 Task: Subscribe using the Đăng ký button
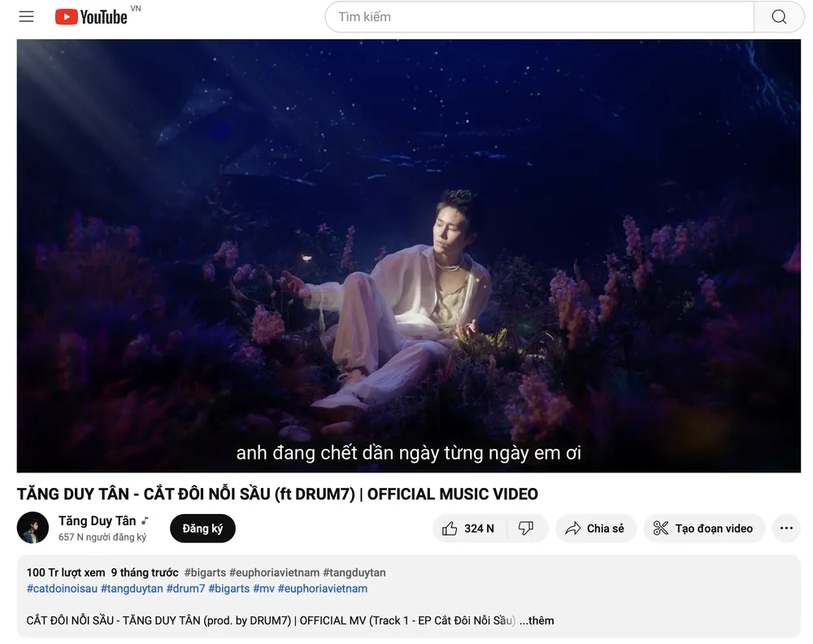pyautogui.click(x=202, y=529)
